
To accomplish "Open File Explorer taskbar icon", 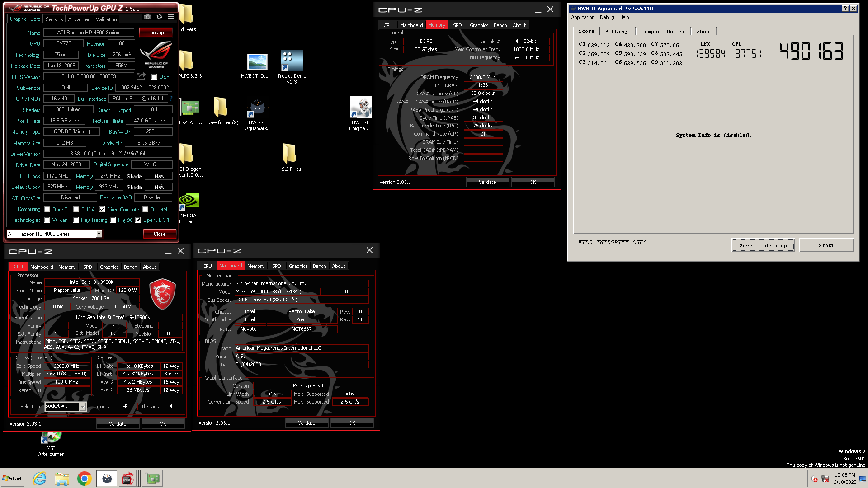I will click(x=62, y=479).
